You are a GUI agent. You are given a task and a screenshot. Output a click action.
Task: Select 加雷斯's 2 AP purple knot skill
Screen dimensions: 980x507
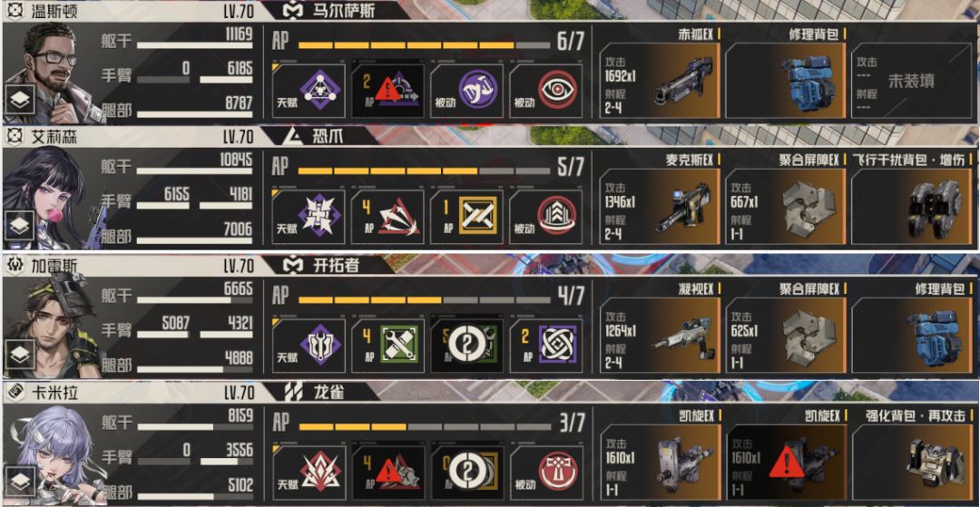point(545,345)
